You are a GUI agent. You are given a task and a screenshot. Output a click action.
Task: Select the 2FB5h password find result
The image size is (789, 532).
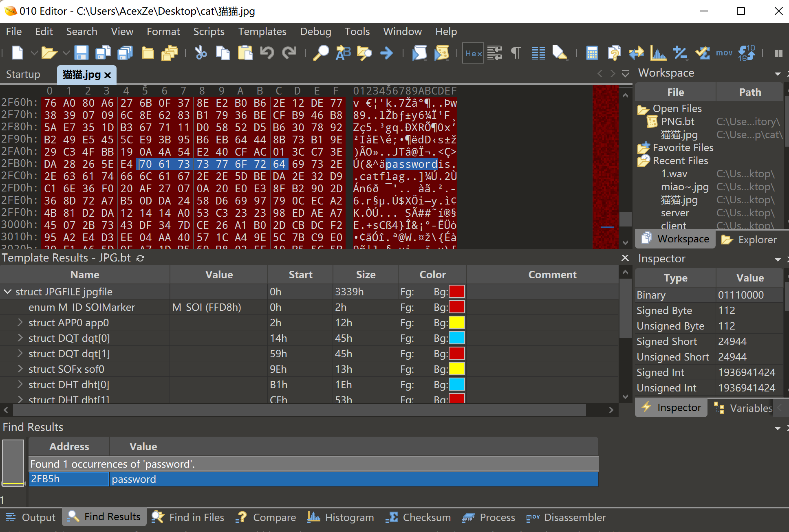pos(313,479)
